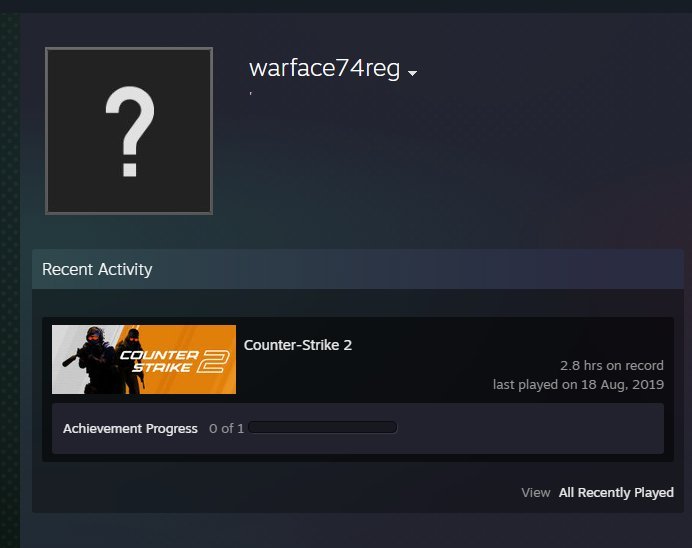Image resolution: width=692 pixels, height=548 pixels.
Task: Select the Achievement Progress label
Action: 130,428
